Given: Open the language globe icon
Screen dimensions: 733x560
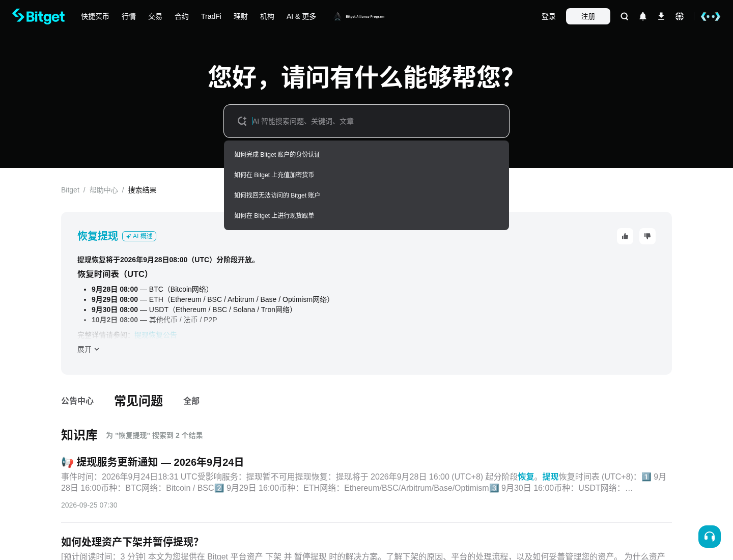Looking at the screenshot, I should coord(680,16).
